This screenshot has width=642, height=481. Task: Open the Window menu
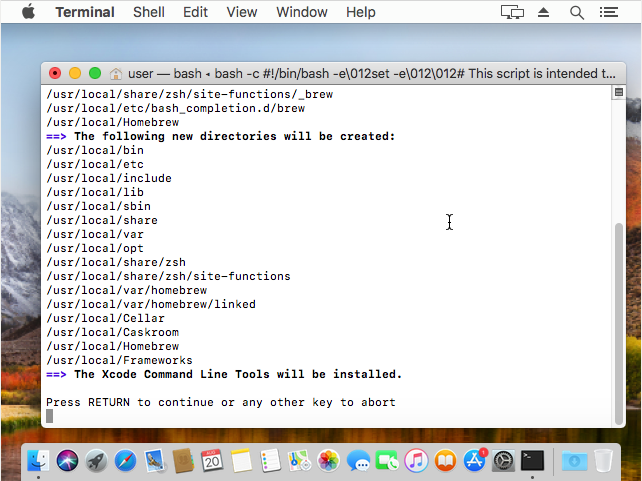point(302,12)
